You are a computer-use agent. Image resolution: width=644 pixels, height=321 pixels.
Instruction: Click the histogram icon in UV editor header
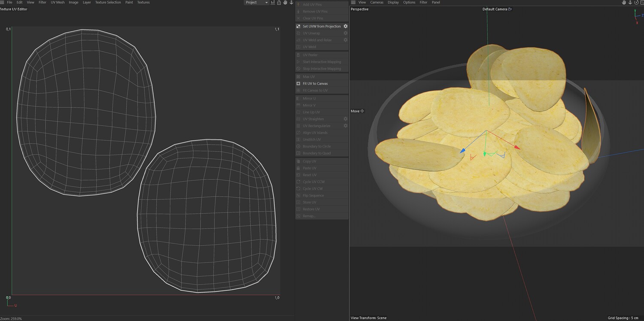click(273, 3)
